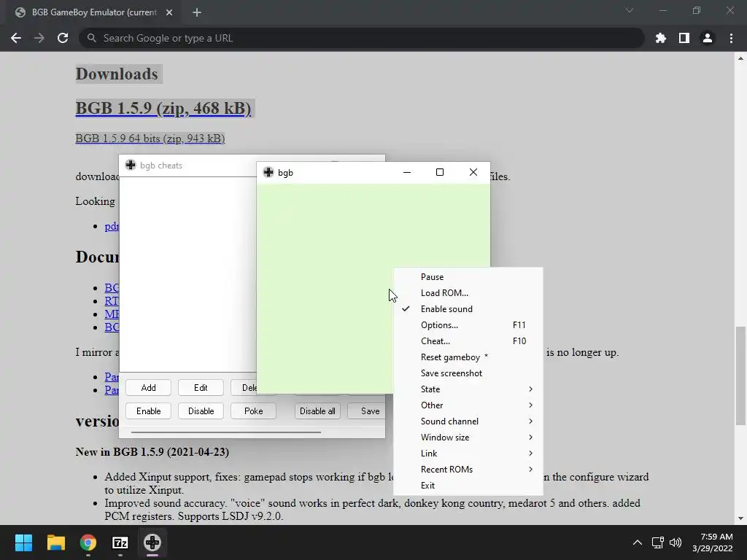Click the Chrome back arrow
Screen dimensions: 747x560
[16, 38]
